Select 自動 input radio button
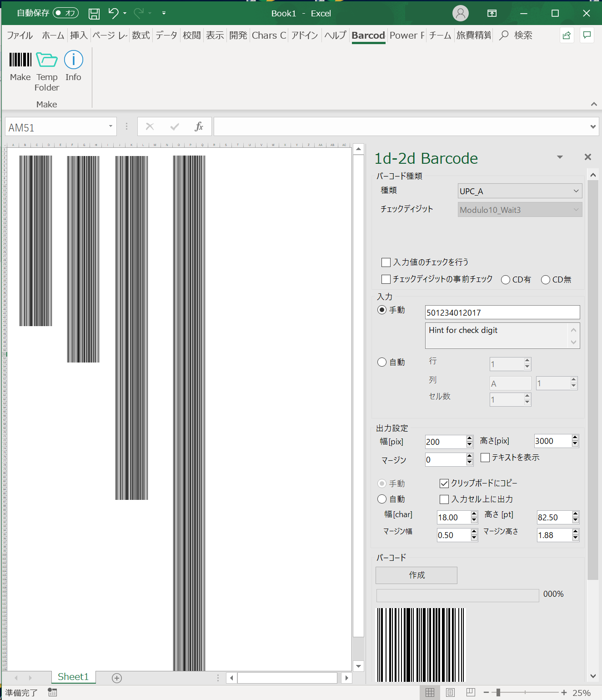Screen dimensions: 602x700 (382, 362)
